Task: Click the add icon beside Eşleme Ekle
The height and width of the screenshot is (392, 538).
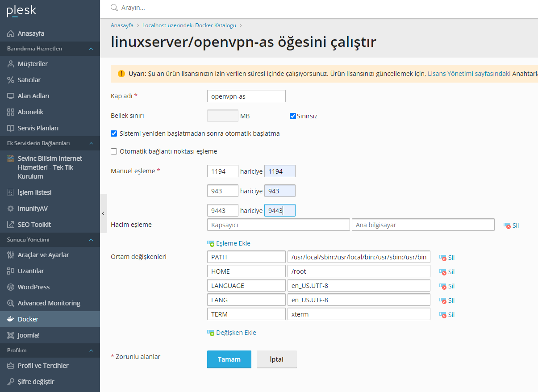Action: (x=211, y=244)
